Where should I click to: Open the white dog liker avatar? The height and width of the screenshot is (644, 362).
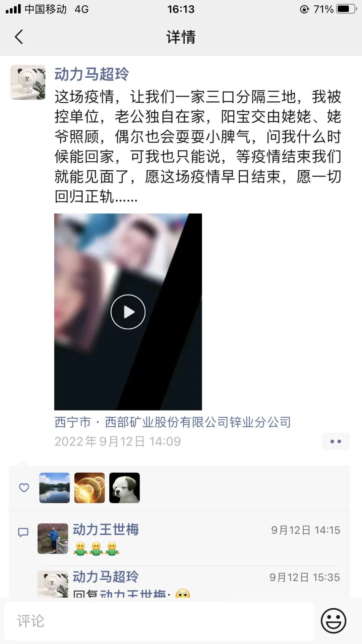click(x=124, y=488)
